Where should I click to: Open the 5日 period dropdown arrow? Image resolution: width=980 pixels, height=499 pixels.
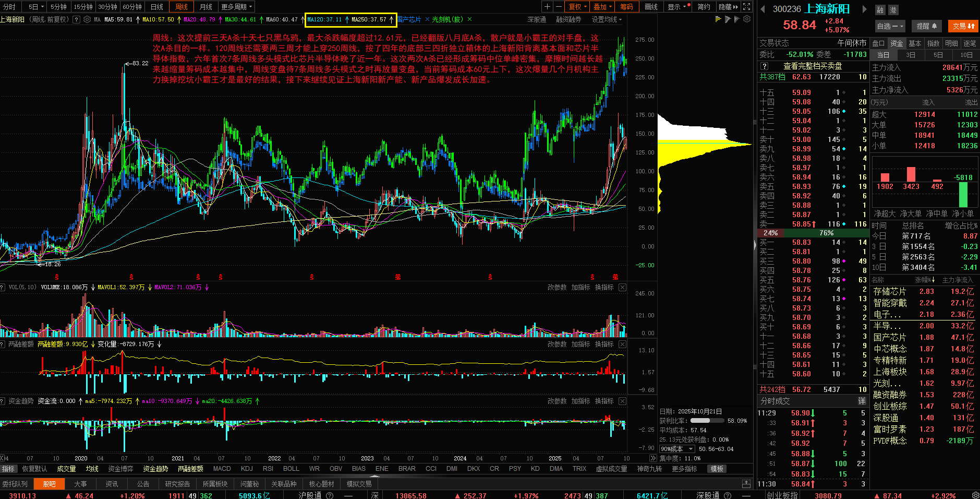43,7
